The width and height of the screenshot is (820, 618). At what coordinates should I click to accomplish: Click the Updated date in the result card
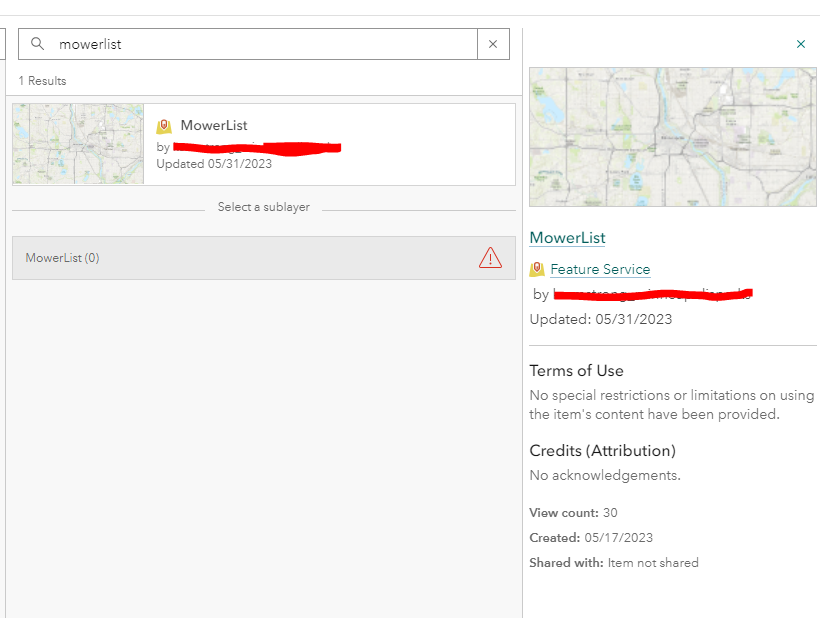coord(214,164)
